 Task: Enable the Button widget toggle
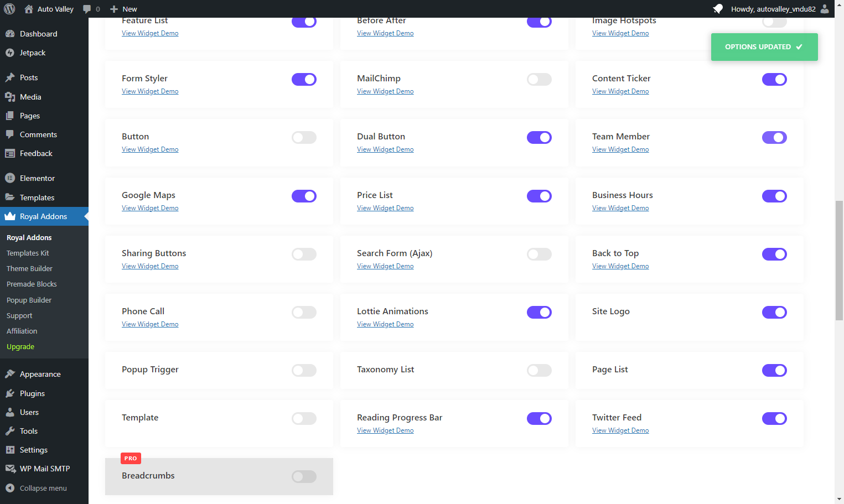[x=304, y=137]
